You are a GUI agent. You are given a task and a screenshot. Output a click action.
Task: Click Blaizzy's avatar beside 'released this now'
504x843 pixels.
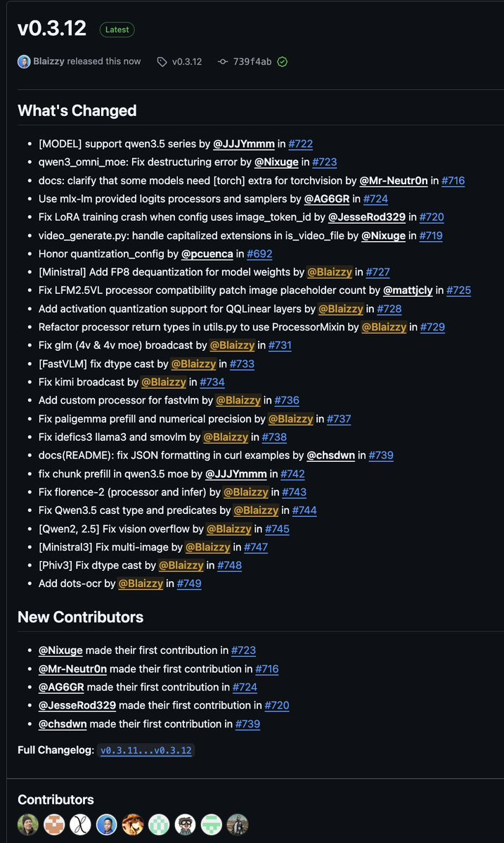(24, 61)
